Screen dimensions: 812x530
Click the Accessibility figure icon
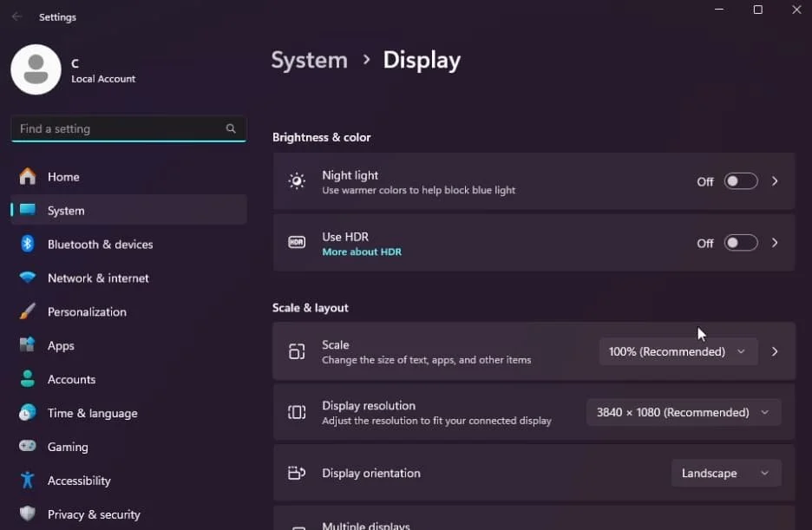coord(28,481)
